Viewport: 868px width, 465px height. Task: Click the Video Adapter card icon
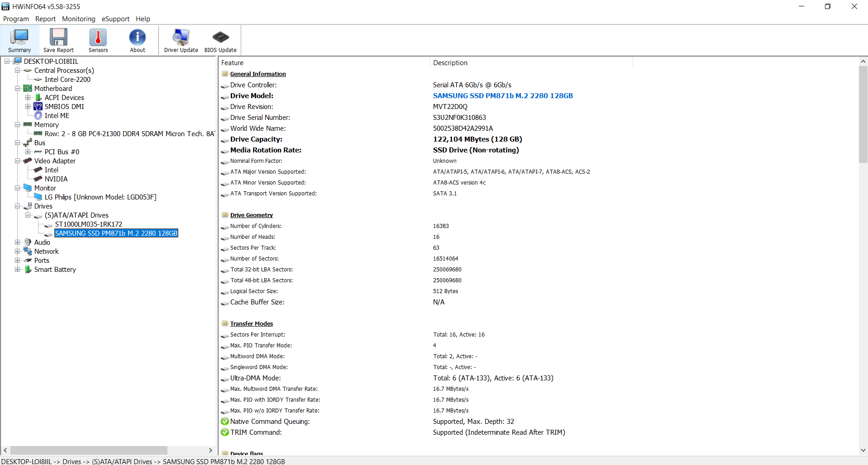coord(28,161)
